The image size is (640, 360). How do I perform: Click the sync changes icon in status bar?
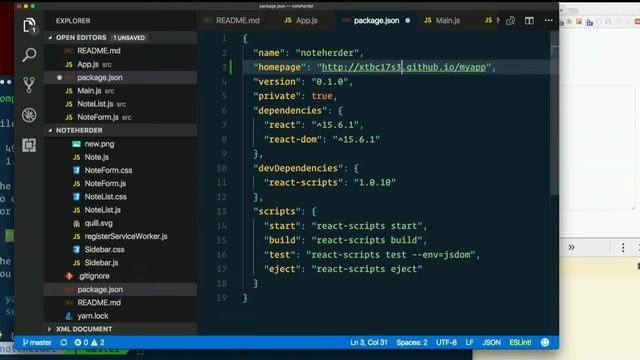(64, 342)
